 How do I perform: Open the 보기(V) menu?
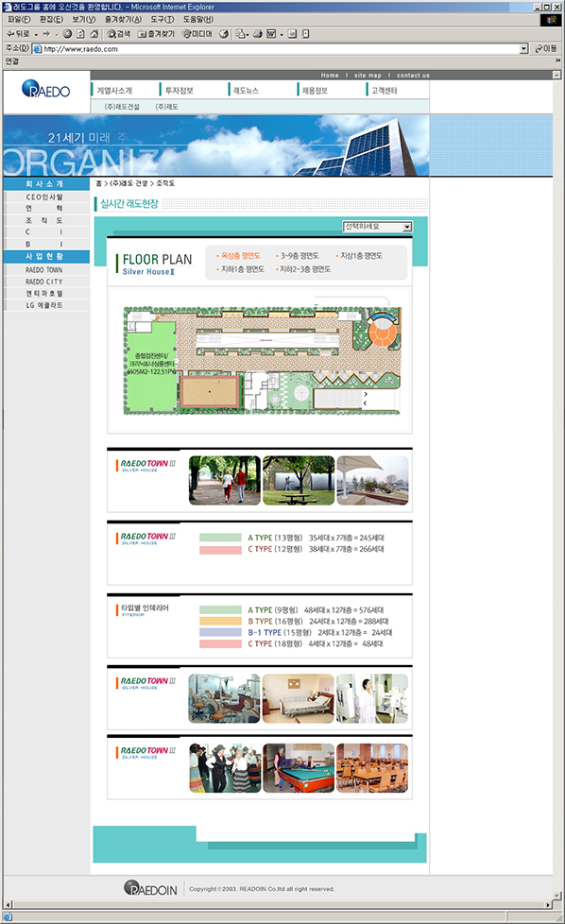[84, 19]
